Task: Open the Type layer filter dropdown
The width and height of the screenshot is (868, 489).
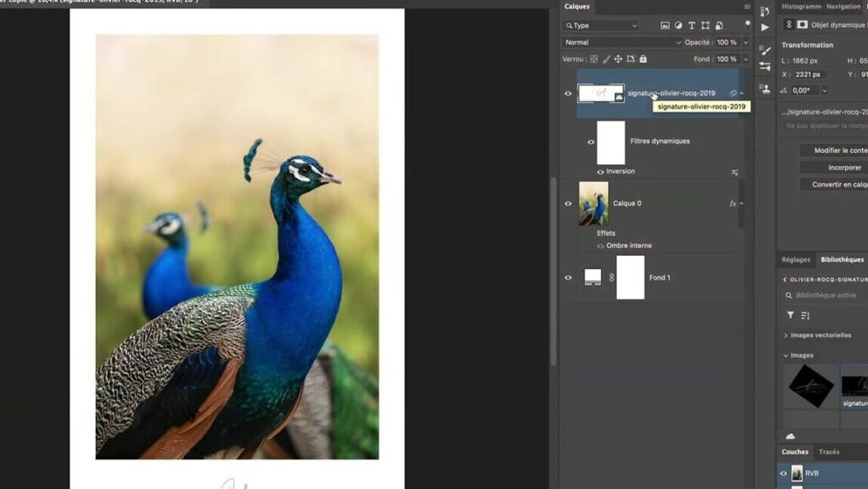Action: tap(601, 25)
